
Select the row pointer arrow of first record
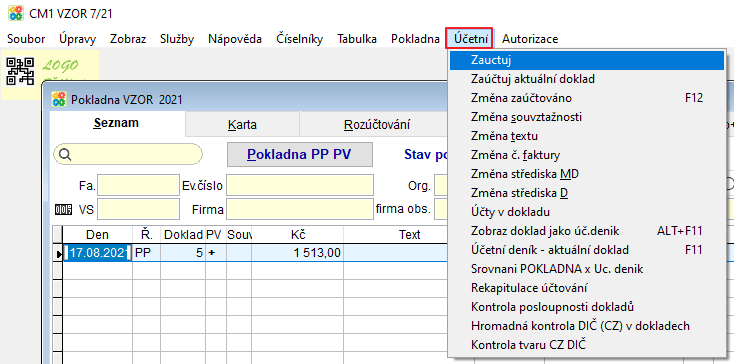pos(59,254)
